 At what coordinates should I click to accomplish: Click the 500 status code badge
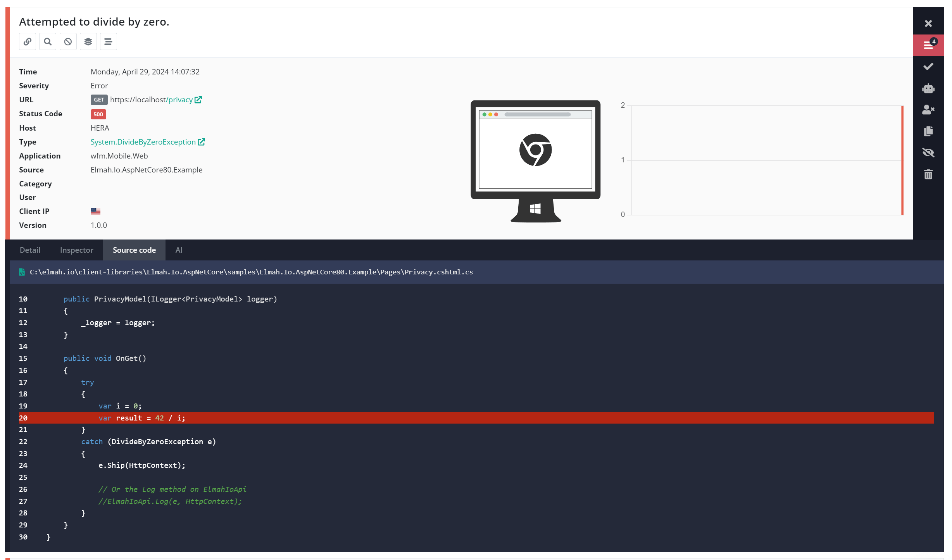[98, 113]
